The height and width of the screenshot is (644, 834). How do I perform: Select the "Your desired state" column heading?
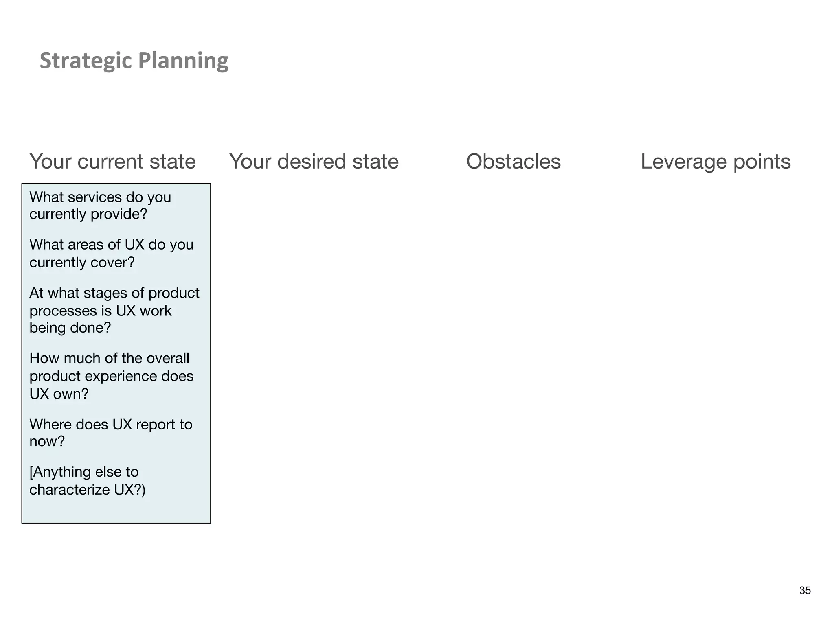[x=314, y=162]
